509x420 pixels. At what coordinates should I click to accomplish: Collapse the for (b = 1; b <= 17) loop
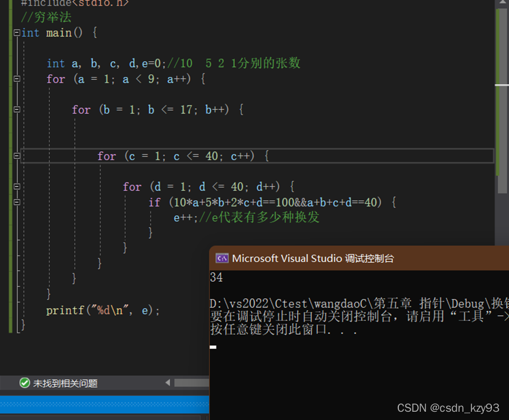(17, 109)
